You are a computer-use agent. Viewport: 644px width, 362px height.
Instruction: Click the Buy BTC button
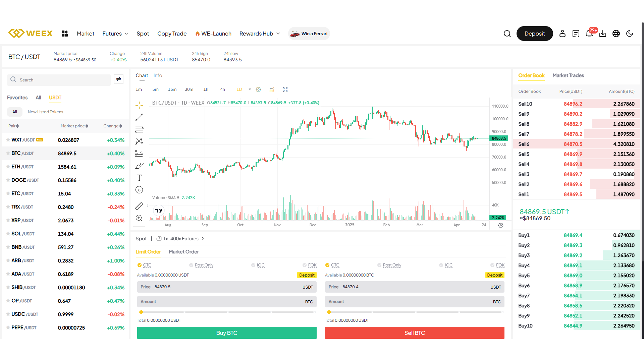[x=227, y=333]
